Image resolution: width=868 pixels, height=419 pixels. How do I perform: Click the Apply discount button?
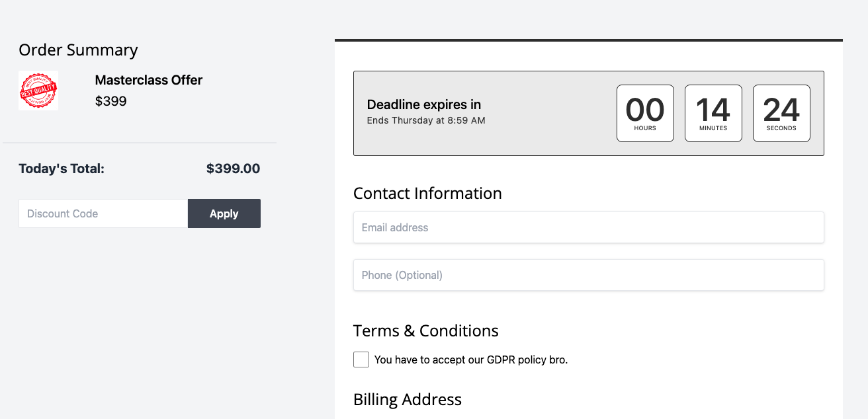pos(224,213)
